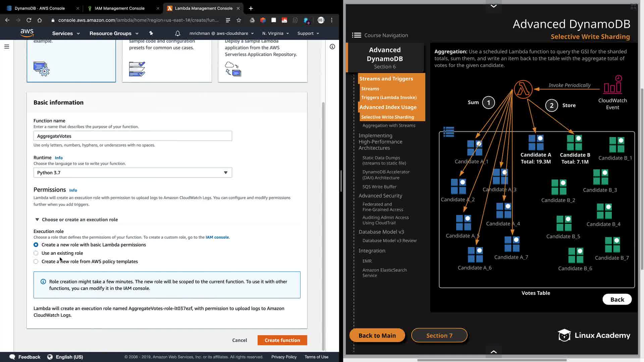
Task: Switch to DynamoDB AWS Console tab
Action: [x=40, y=8]
